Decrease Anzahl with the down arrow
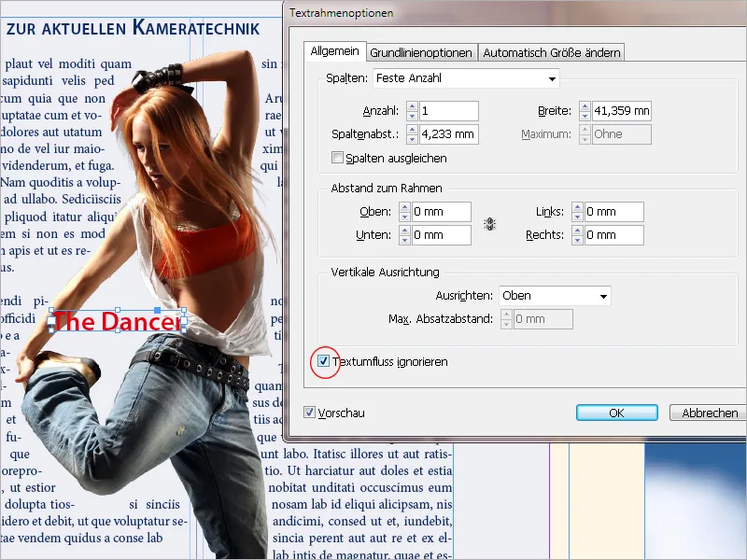This screenshot has height=560, width=747. (x=413, y=116)
